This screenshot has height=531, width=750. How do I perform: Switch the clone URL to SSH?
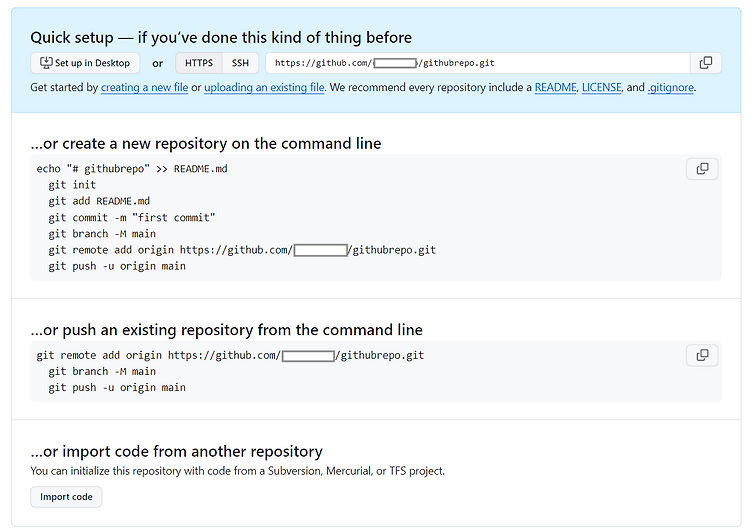coord(240,63)
